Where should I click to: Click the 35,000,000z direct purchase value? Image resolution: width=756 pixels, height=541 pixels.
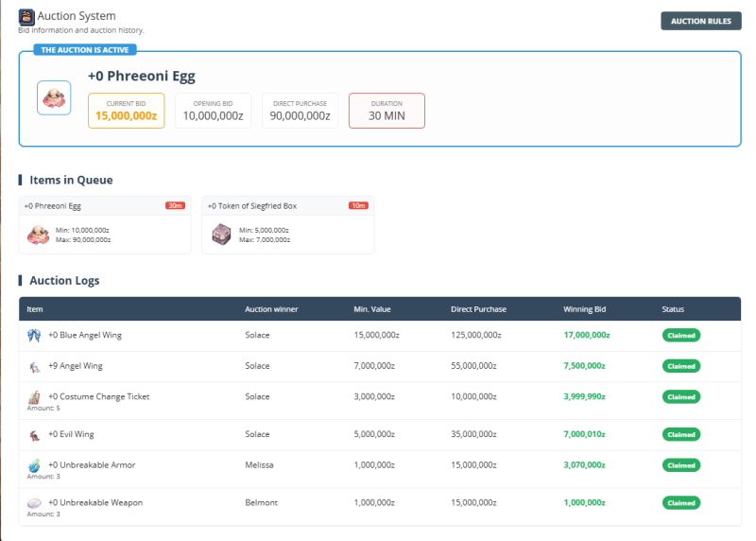tap(473, 434)
